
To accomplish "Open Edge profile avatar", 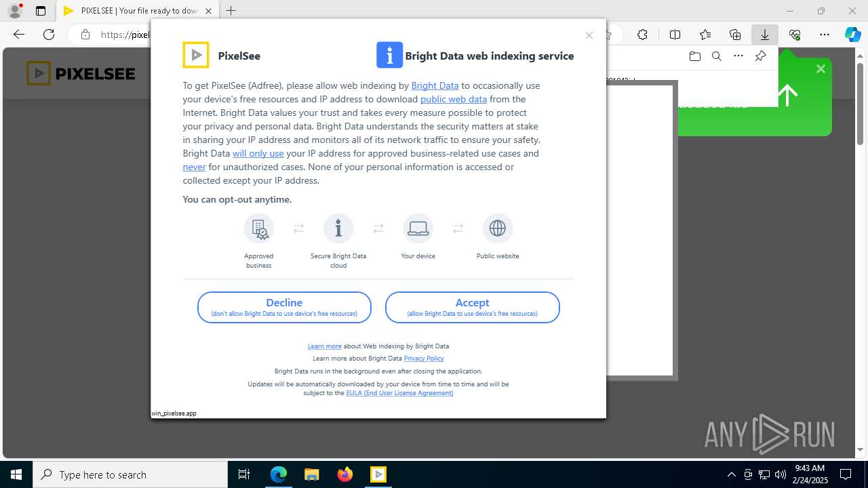I will (14, 11).
